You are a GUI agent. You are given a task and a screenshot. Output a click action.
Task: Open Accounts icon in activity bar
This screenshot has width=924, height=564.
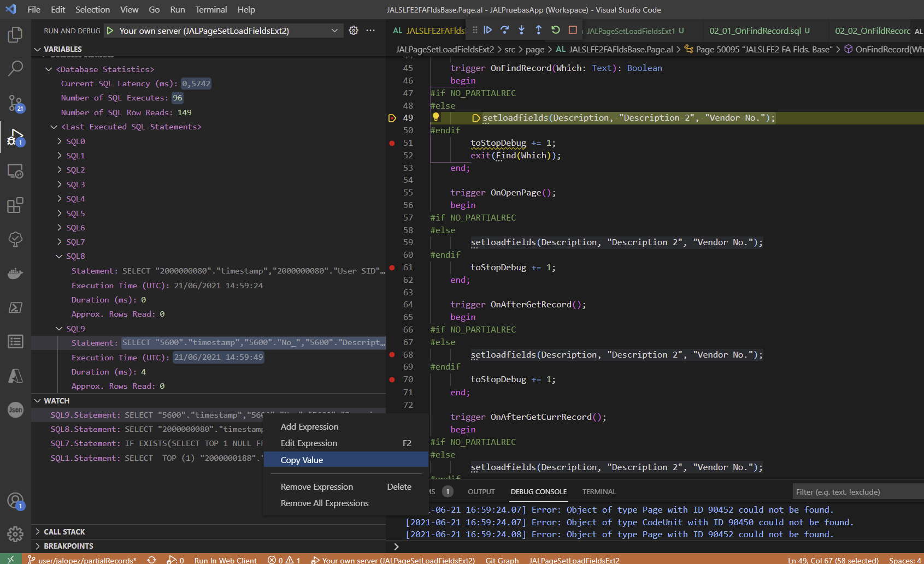[x=15, y=501]
